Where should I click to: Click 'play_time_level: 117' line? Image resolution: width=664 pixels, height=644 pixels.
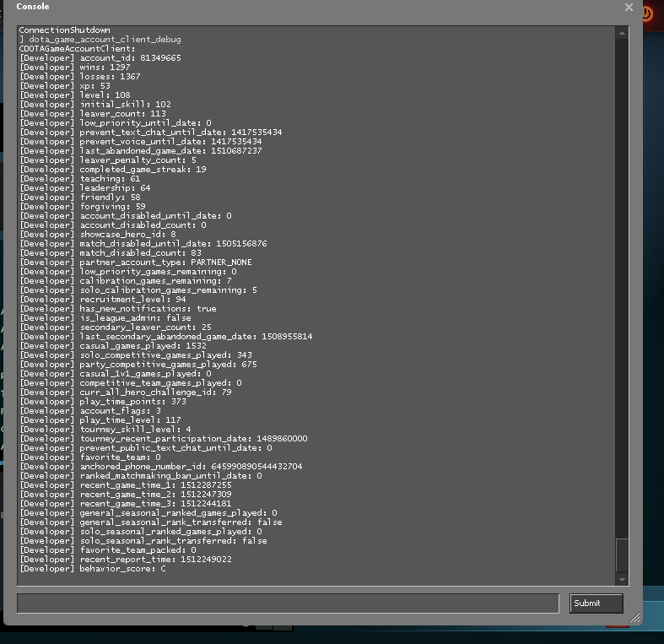(x=100, y=420)
